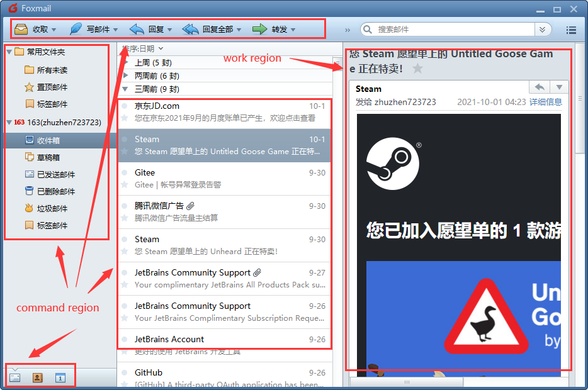The width and height of the screenshot is (588, 390).
Task: Toggle the star on the 京东JD.com email
Action: (x=125, y=118)
